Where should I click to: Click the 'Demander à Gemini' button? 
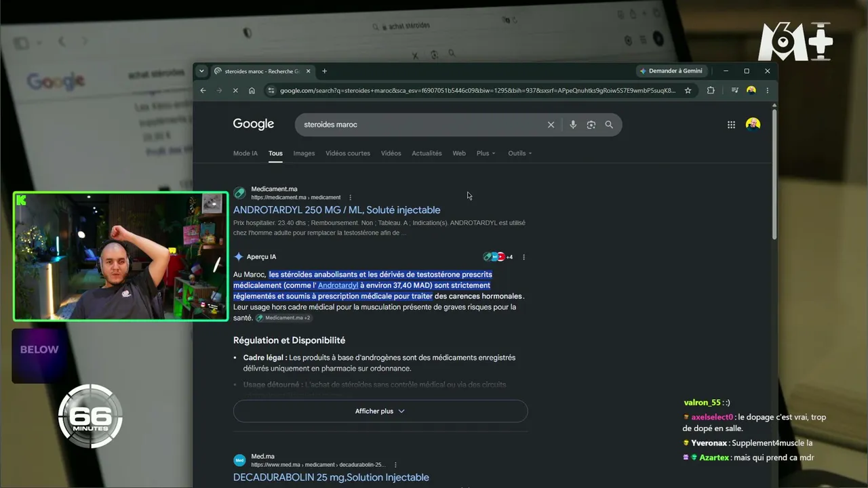click(x=671, y=71)
